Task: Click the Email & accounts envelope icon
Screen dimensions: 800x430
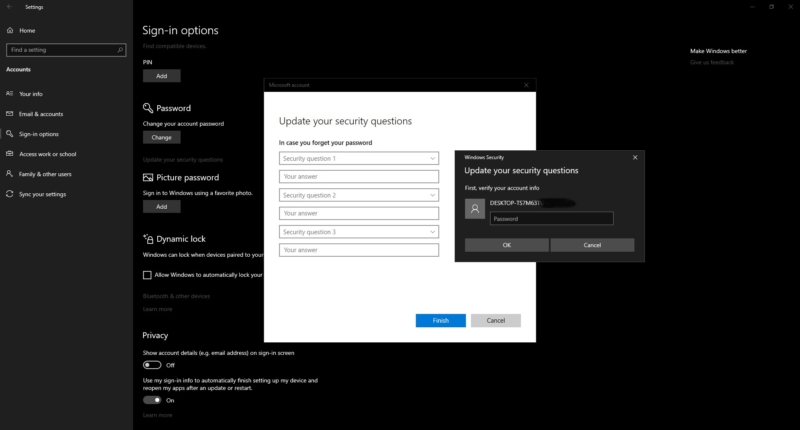Action: click(x=10, y=114)
